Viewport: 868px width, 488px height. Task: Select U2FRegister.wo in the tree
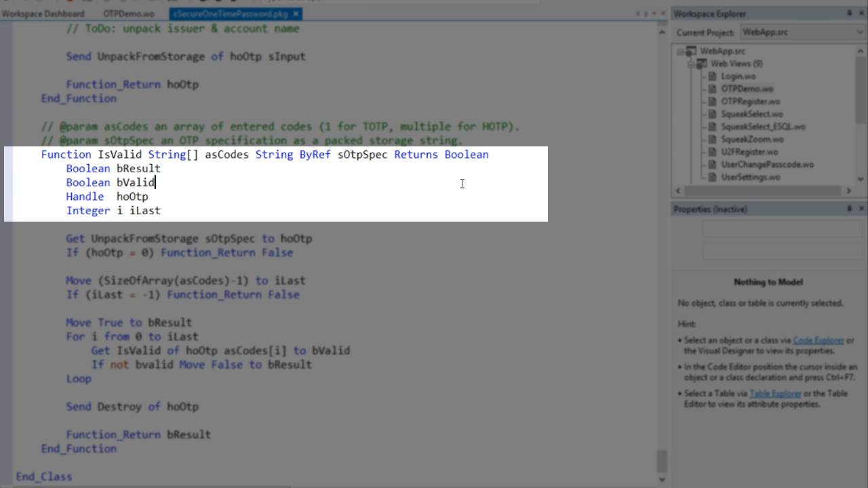pos(749,152)
